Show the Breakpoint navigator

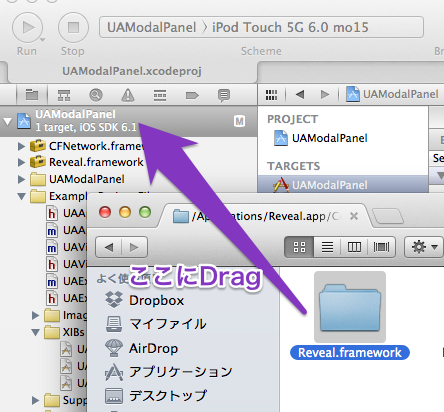click(192, 96)
